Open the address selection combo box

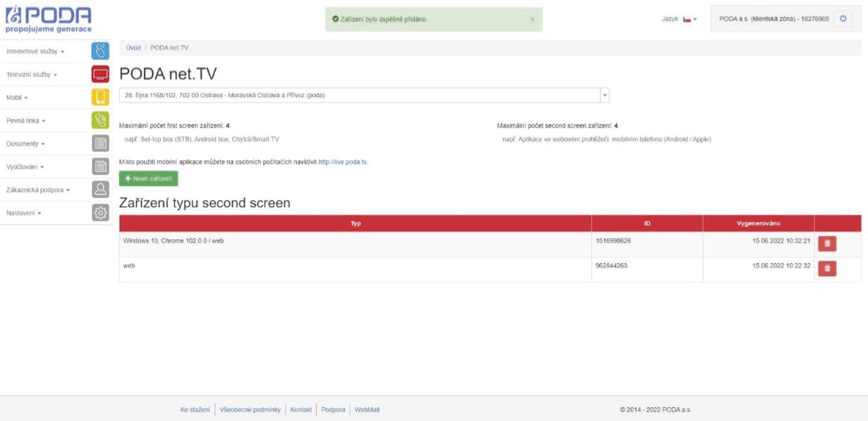tap(364, 96)
